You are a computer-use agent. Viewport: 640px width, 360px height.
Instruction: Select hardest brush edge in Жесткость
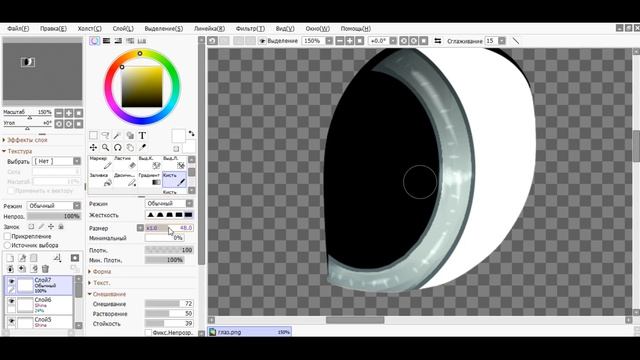pyautogui.click(x=188, y=215)
